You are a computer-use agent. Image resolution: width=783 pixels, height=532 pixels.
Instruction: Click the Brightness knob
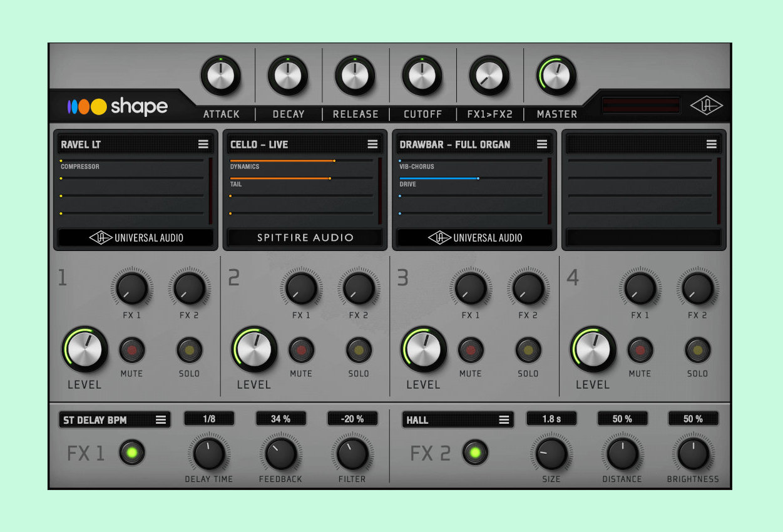pos(693,454)
